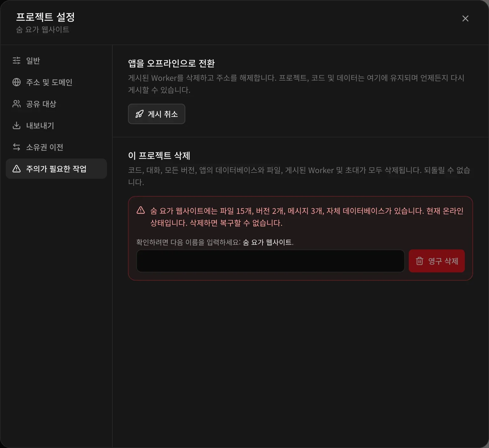Select the 주의가 필요한 작업 tab
The height and width of the screenshot is (448, 489).
click(56, 169)
